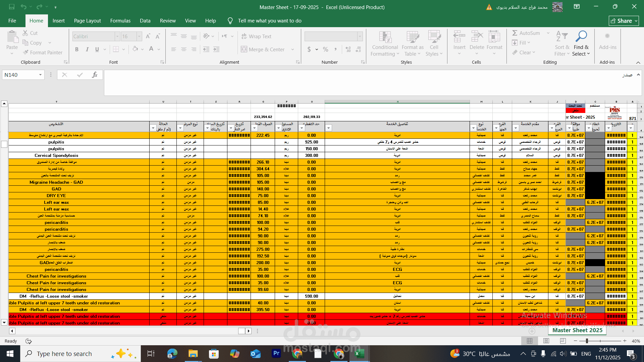Switch to the Review tab
This screenshot has width=644, height=362.
point(168,20)
